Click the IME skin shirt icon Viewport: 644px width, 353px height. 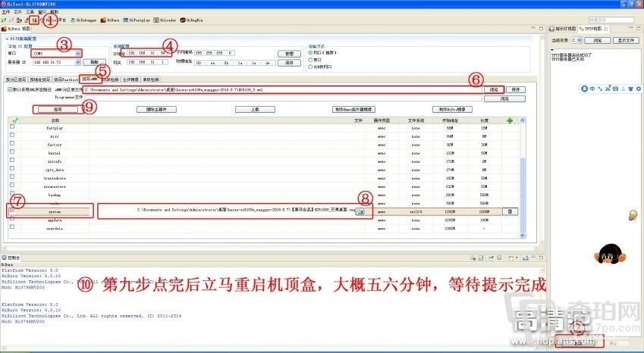click(631, 89)
